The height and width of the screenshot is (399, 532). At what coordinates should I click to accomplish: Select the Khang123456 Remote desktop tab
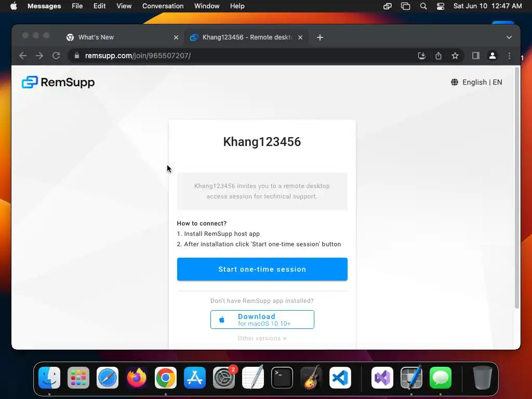click(247, 37)
